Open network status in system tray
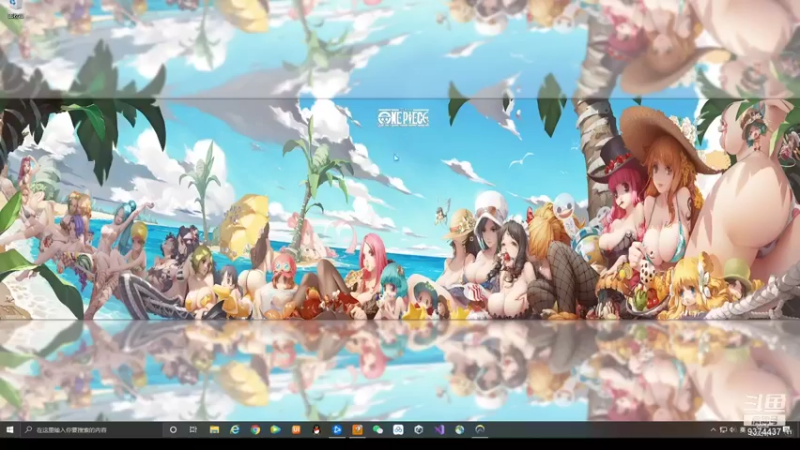This screenshot has width=800, height=450. [723, 430]
